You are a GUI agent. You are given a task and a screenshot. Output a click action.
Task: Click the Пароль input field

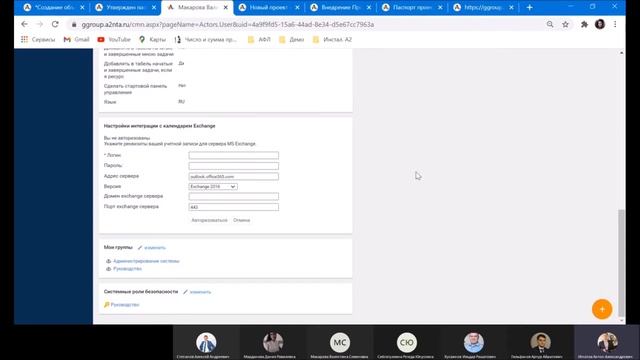pyautogui.click(x=233, y=166)
